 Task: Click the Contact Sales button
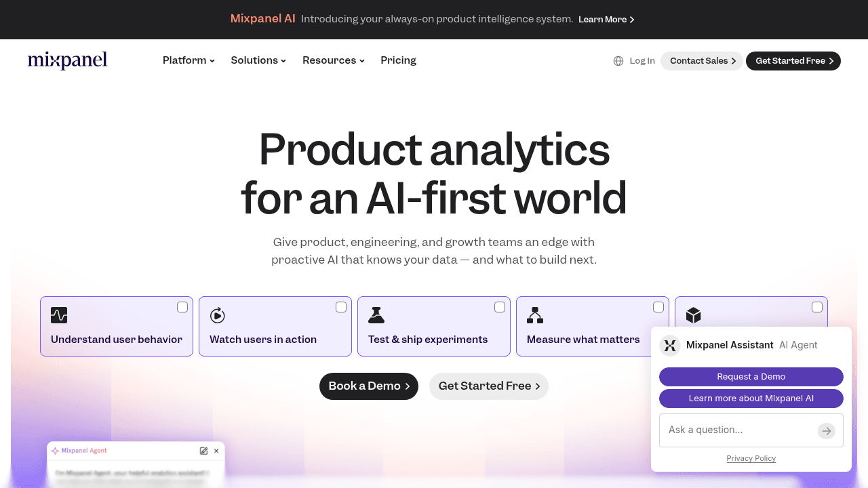702,61
